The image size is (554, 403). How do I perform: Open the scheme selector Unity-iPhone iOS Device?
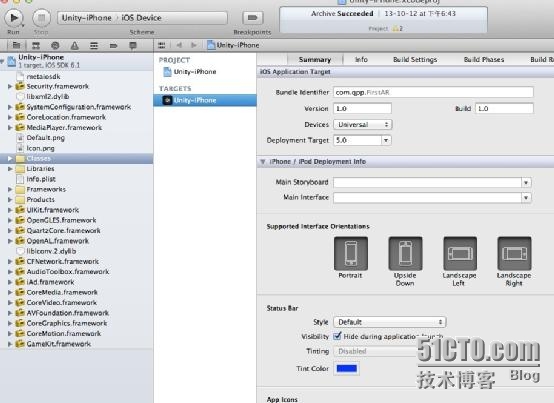[x=142, y=18]
